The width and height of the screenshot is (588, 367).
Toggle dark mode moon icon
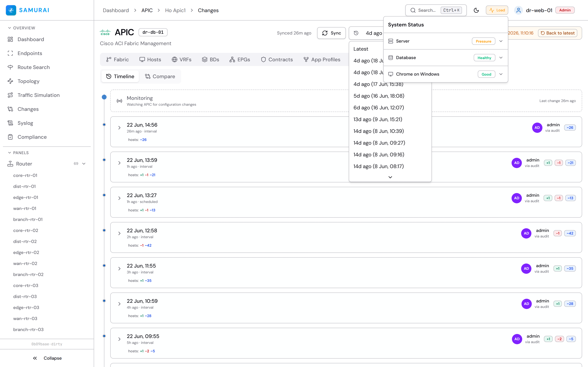tap(476, 10)
